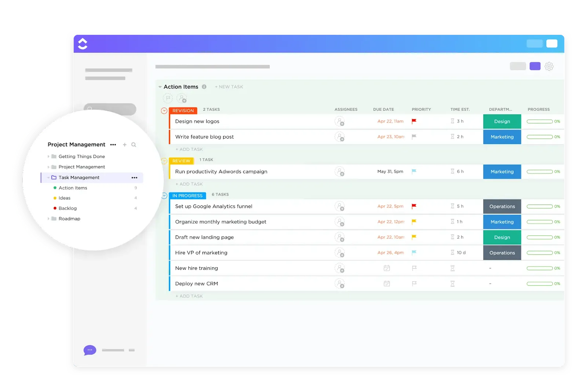The image size is (587, 392).
Task: Collapse the Task Management folder arrow
Action: (48, 177)
